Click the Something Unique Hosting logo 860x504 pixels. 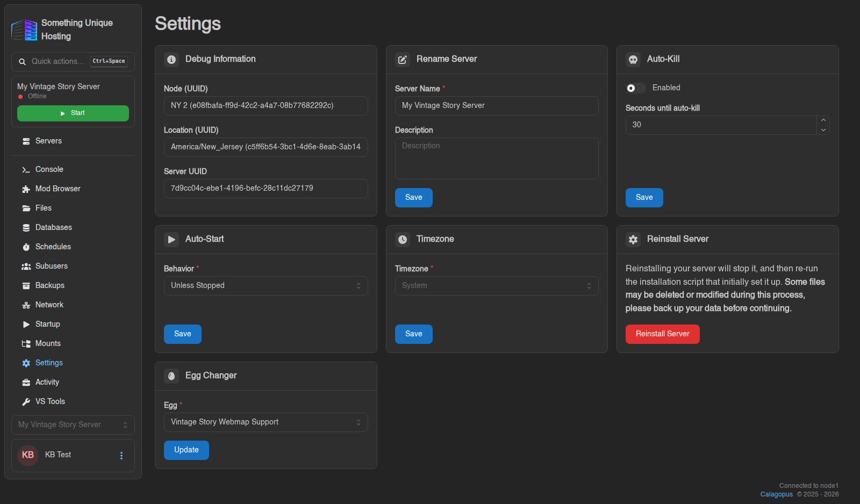click(24, 30)
